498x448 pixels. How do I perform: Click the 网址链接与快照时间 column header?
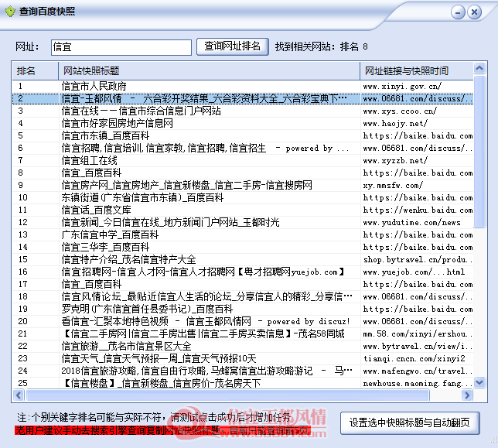coord(416,71)
